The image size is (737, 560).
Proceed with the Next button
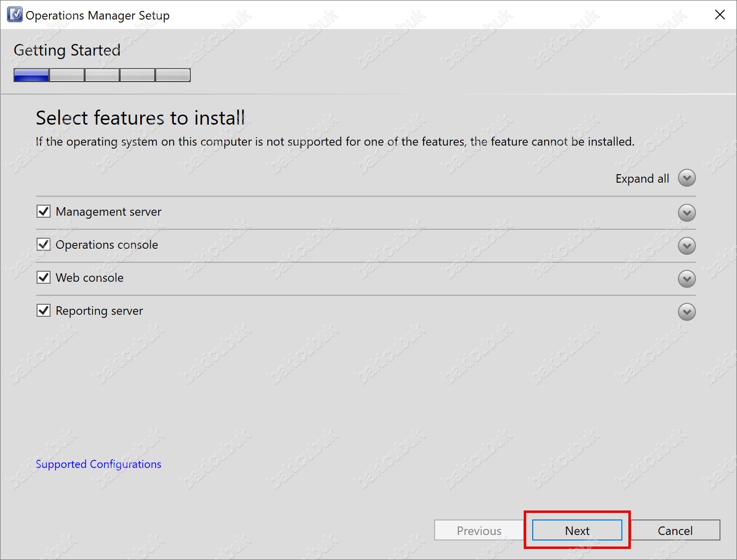(577, 530)
